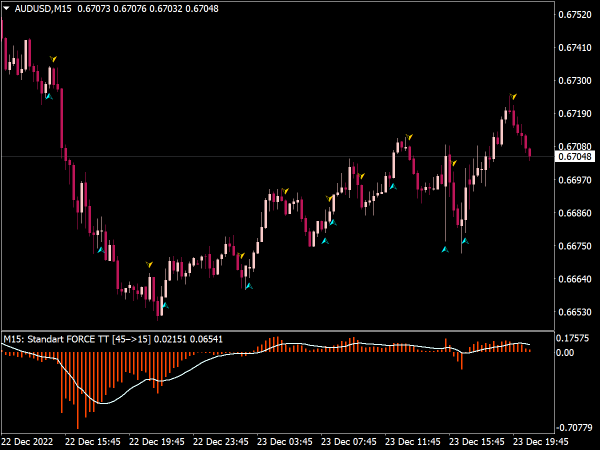The image size is (600, 450).
Task: Click the 23 Dec 07:45 time label
Action: (348, 442)
